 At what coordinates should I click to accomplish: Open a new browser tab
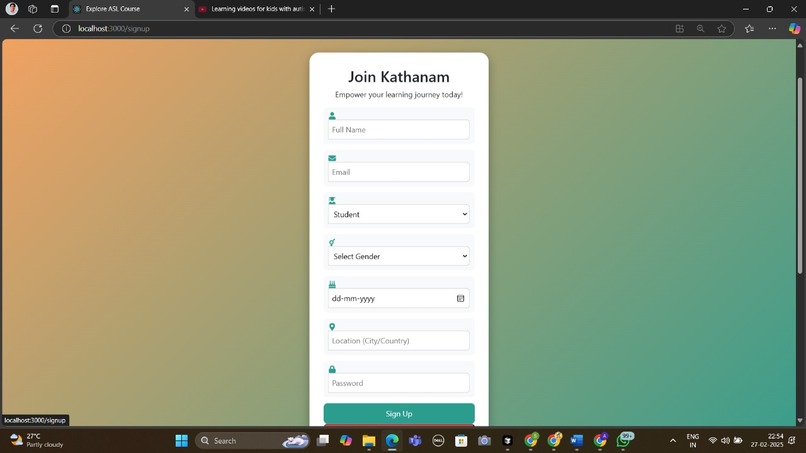click(332, 9)
